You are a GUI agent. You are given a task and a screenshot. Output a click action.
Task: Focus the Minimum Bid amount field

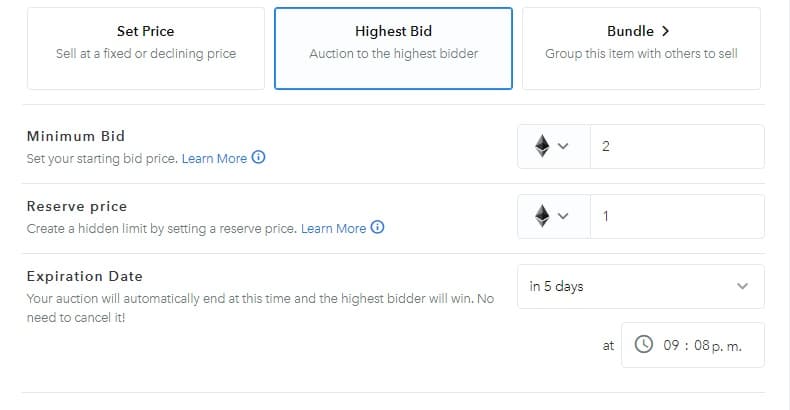677,147
